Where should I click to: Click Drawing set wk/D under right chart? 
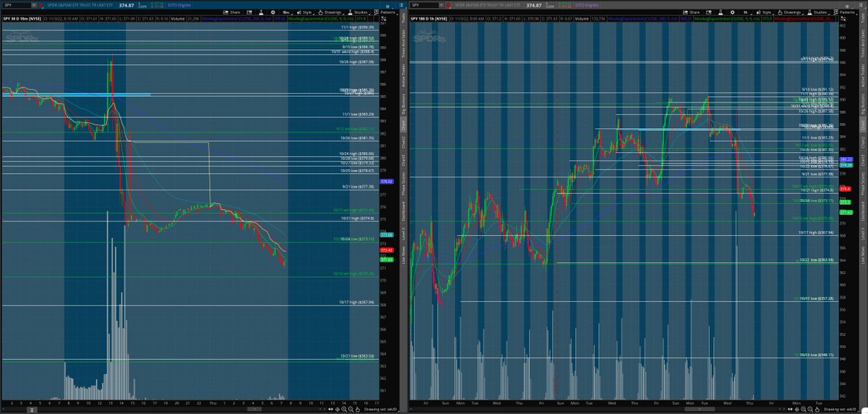[840, 410]
